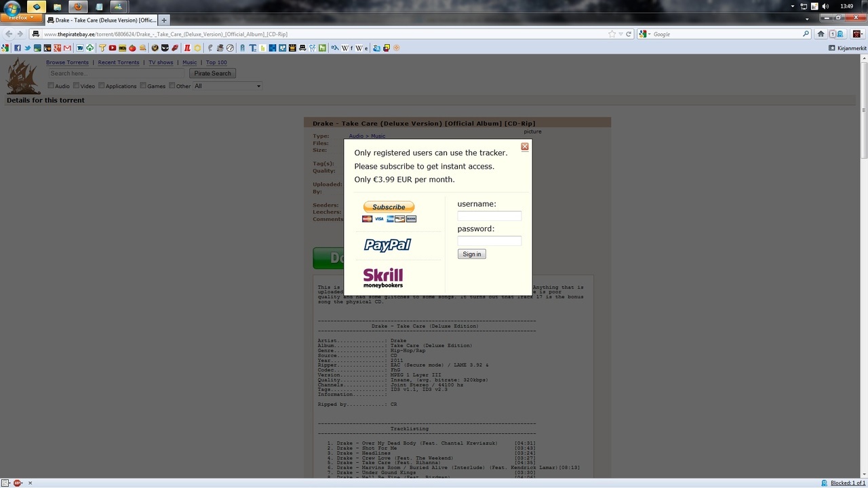
Task: Open the red tomato bookmark icon
Action: [132, 48]
